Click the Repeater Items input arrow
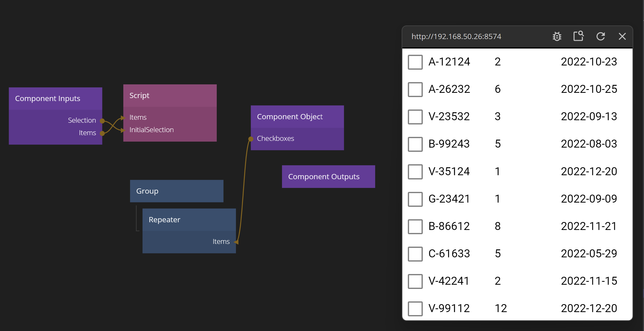This screenshot has height=331, width=644. 236,242
